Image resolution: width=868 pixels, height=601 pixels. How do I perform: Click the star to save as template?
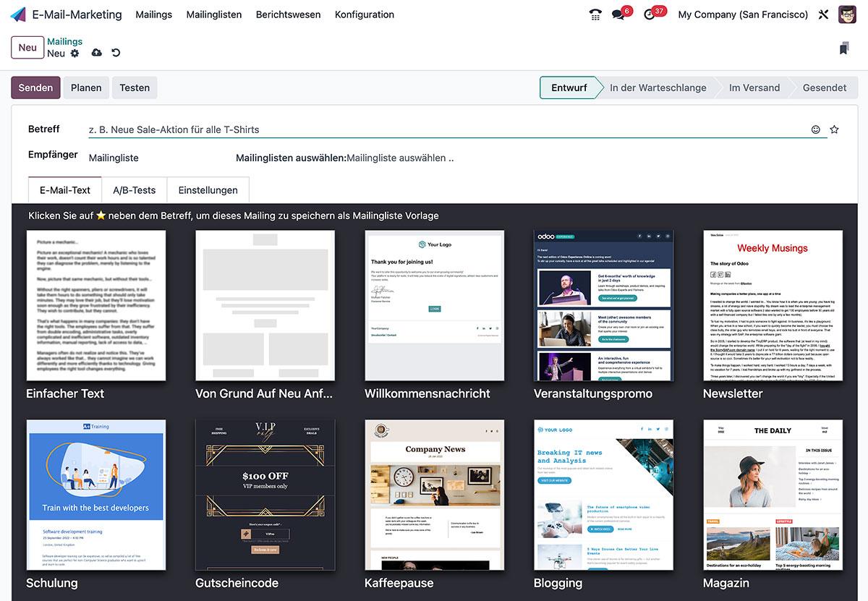pyautogui.click(x=834, y=129)
